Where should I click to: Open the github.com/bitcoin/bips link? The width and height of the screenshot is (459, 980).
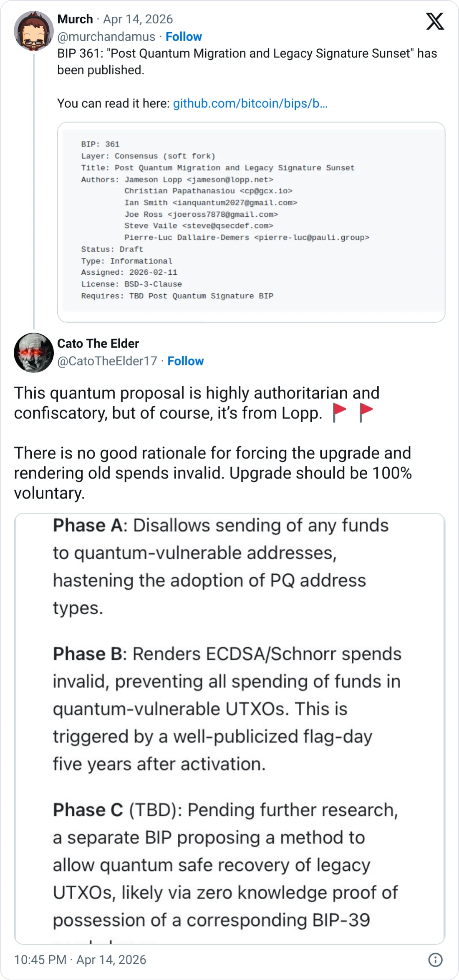click(x=250, y=104)
